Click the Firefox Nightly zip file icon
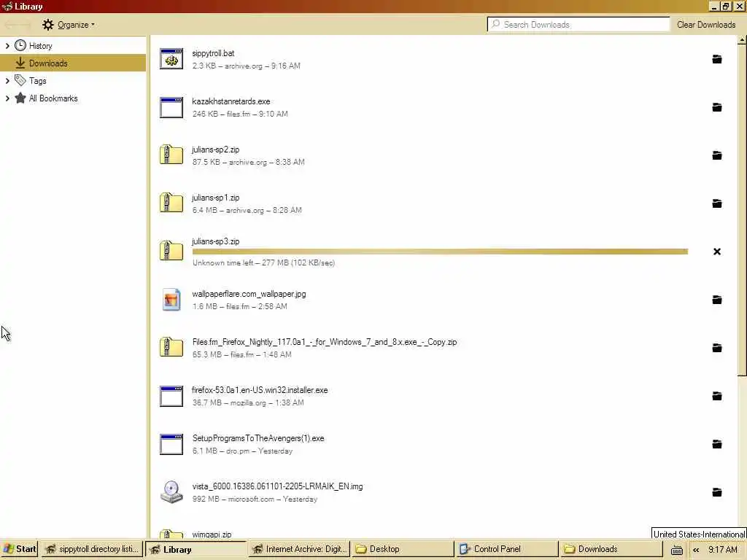The image size is (747, 560). [x=171, y=347]
